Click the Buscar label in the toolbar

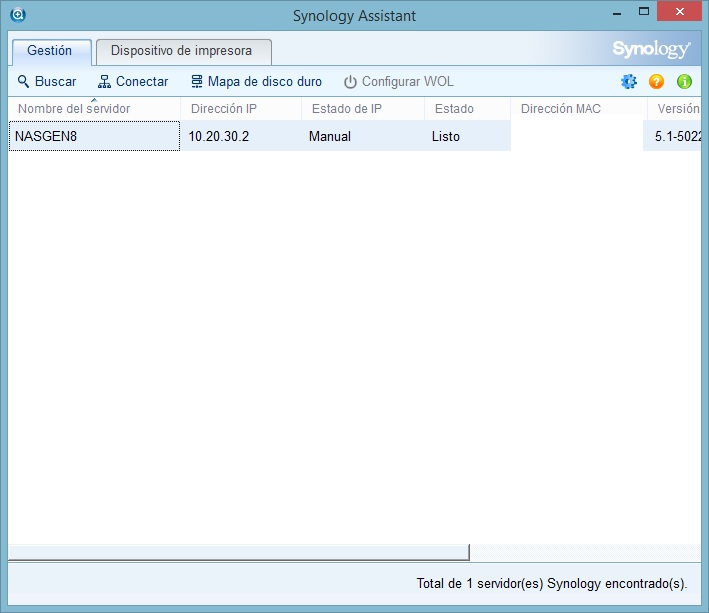56,81
